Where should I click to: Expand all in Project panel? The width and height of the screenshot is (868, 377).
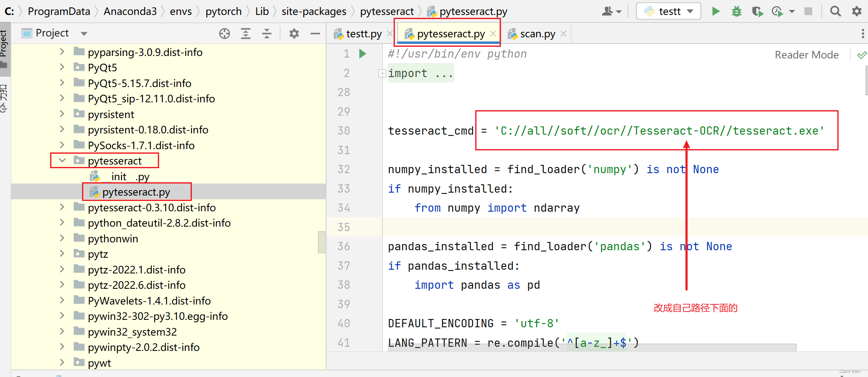[246, 34]
